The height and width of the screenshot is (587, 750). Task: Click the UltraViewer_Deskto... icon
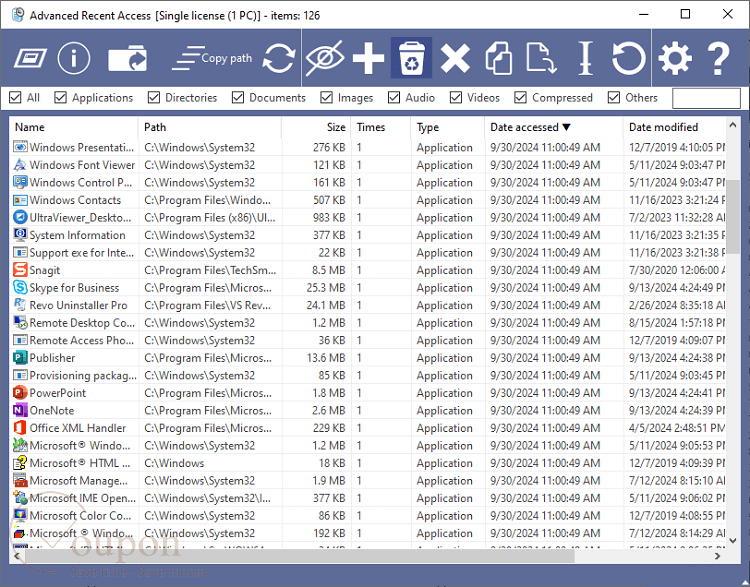(x=20, y=218)
